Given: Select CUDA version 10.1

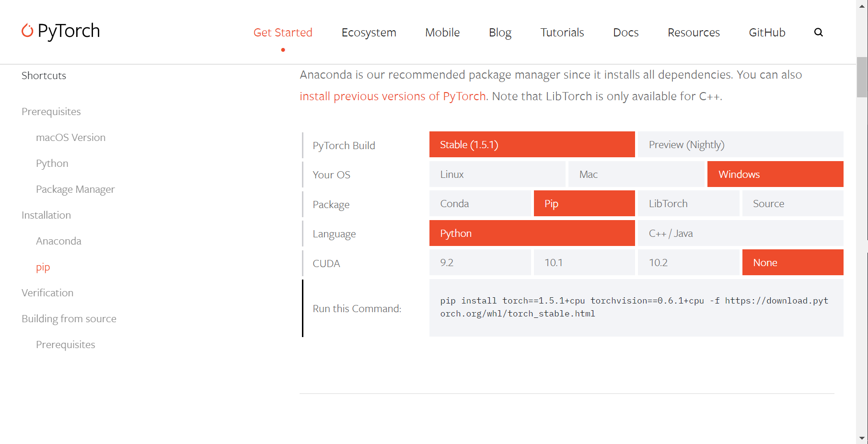Looking at the screenshot, I should [x=584, y=262].
